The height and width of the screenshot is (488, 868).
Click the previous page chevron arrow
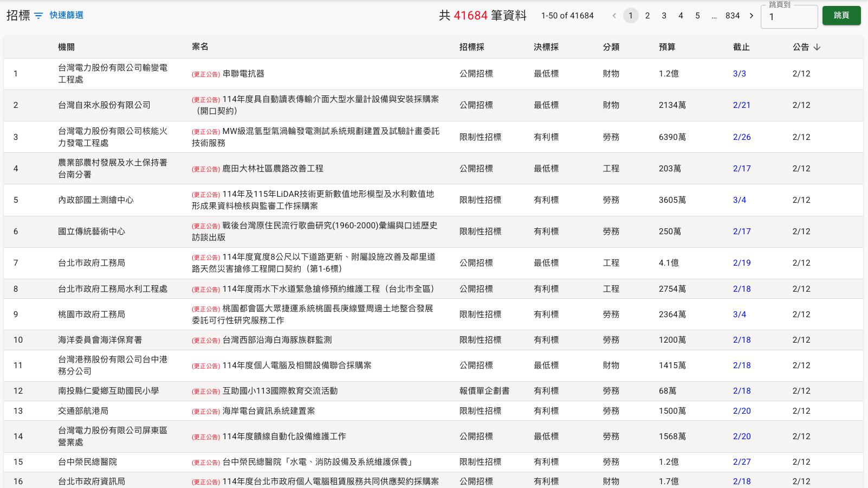[614, 16]
